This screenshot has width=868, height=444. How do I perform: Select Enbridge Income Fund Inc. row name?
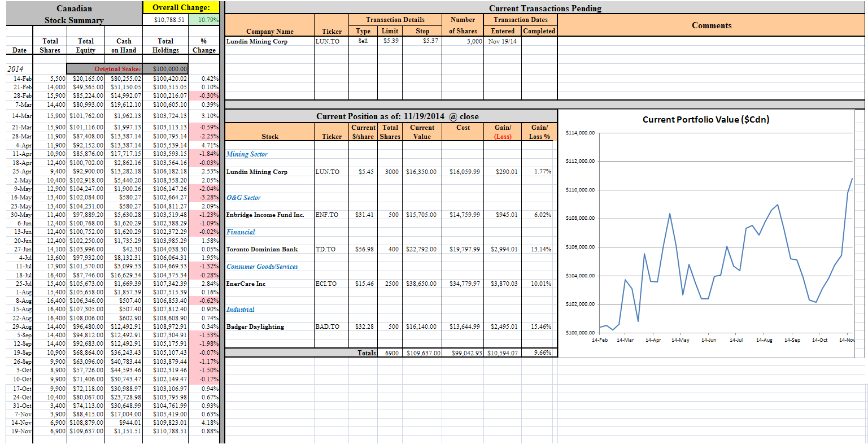pos(265,215)
